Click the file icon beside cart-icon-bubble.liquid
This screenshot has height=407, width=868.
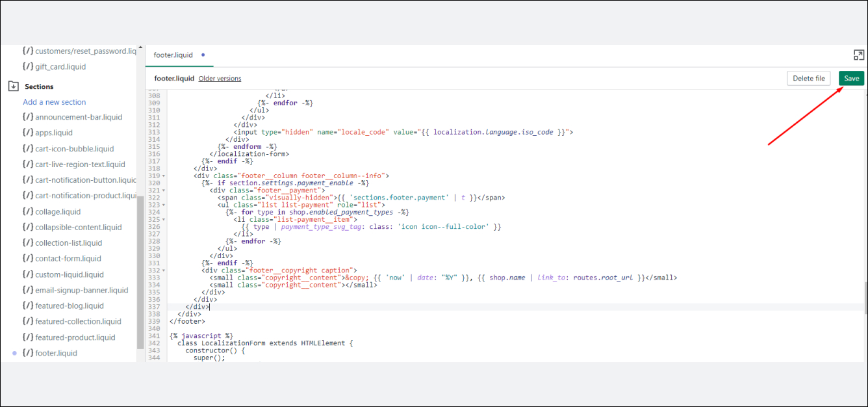click(27, 148)
